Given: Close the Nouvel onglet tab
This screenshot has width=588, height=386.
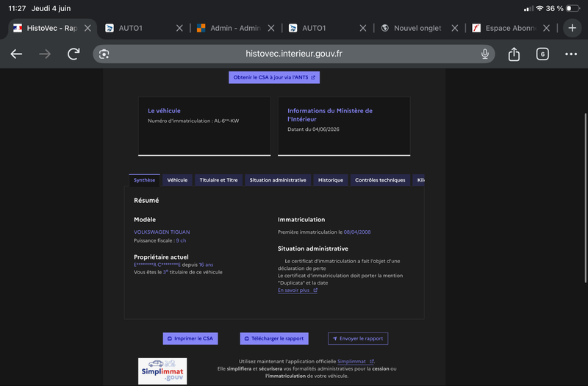Looking at the screenshot, I should 454,28.
